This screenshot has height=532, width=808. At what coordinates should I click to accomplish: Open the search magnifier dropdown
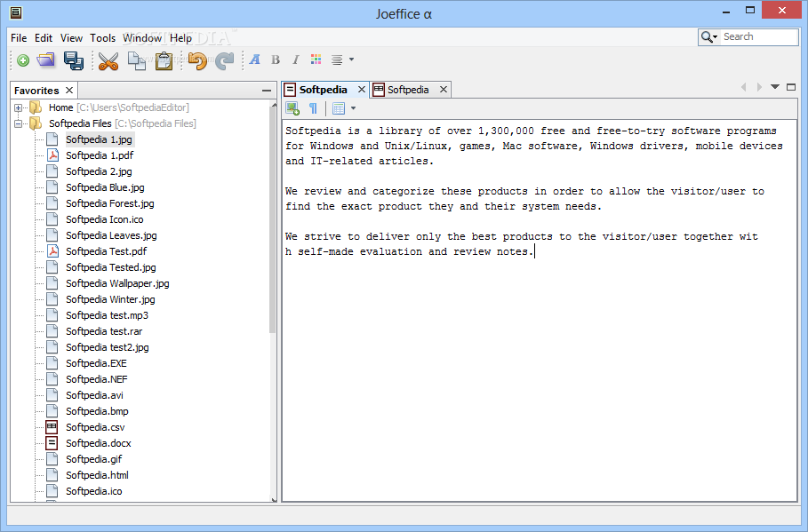[709, 37]
